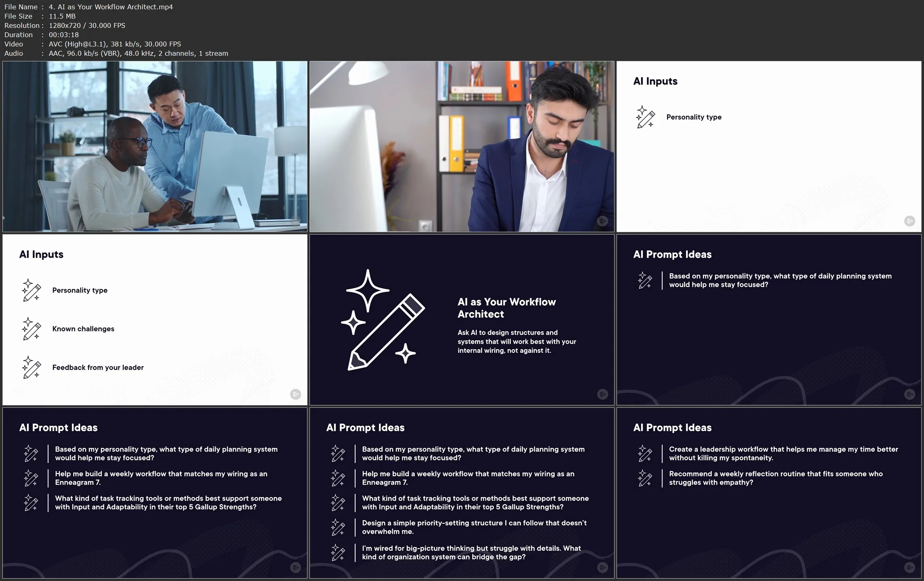The image size is (924, 581).
Task: Click the heading AI as Your Workflow Architect in slide
Action: click(x=507, y=308)
